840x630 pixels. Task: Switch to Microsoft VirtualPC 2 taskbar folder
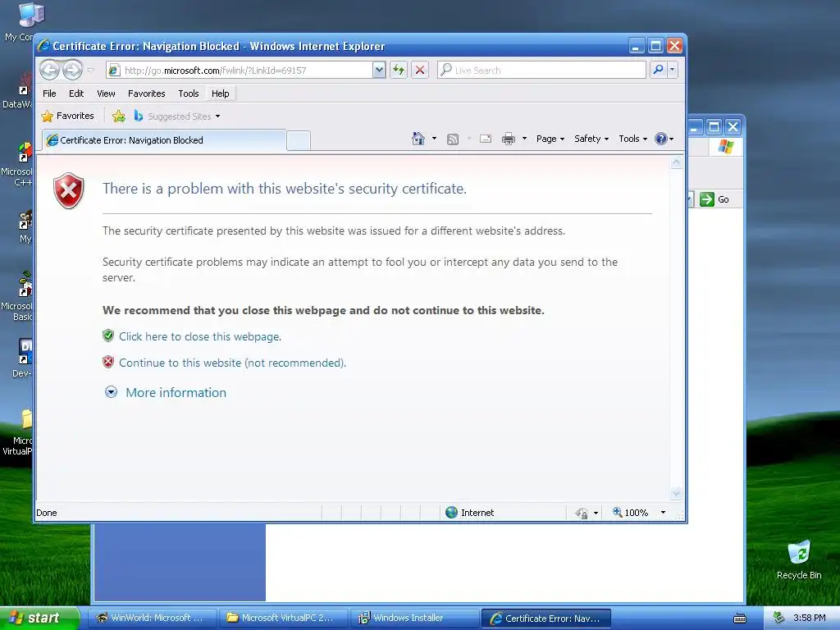point(282,619)
